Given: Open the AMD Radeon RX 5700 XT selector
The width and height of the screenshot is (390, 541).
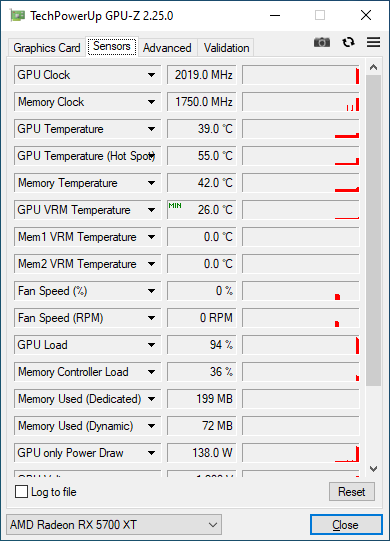Looking at the screenshot, I should point(114,525).
